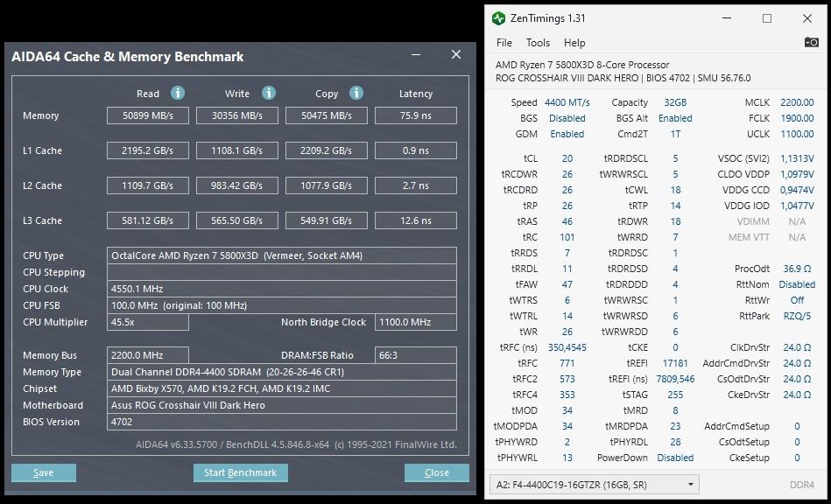Click the Memory Type field DDR4-4400
Screen dimensions: 831x504
(x=281, y=372)
